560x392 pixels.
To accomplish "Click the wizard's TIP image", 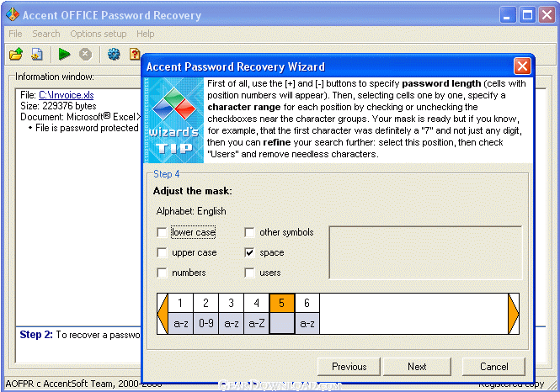I will (173, 120).
